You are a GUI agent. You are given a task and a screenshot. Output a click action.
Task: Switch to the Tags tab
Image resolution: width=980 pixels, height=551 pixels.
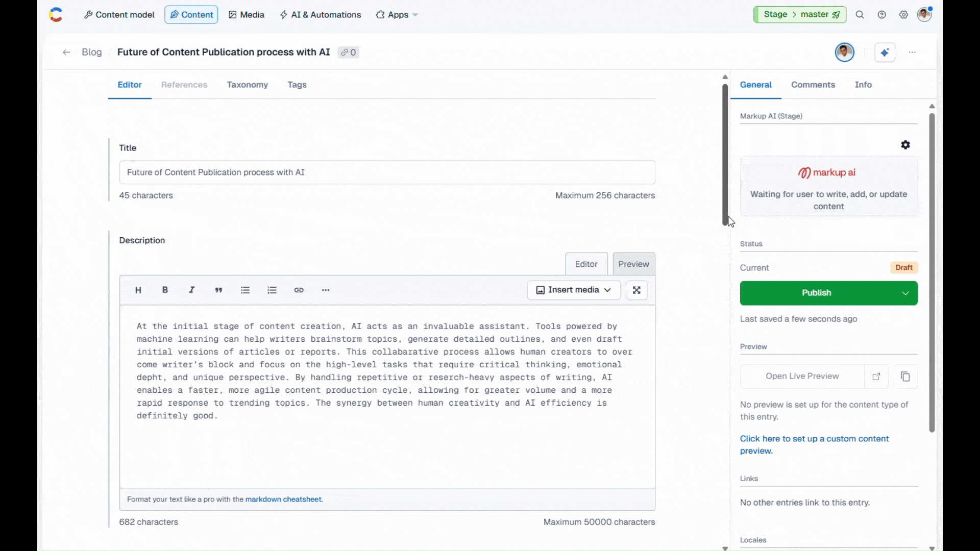(x=297, y=85)
